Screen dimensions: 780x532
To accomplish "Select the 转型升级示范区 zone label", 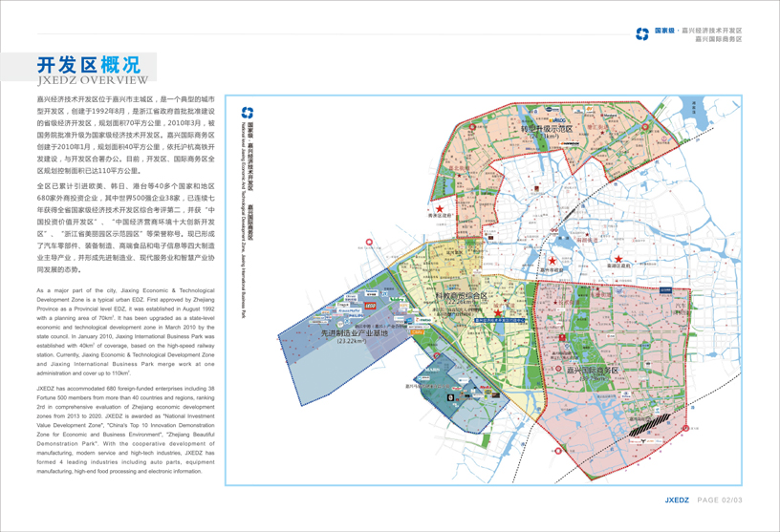I will (x=546, y=128).
